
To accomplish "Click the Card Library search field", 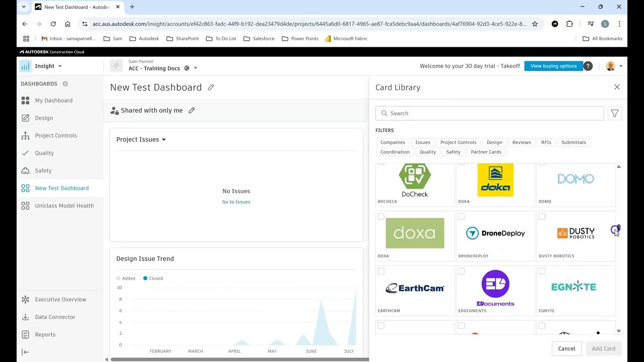I will (x=490, y=113).
